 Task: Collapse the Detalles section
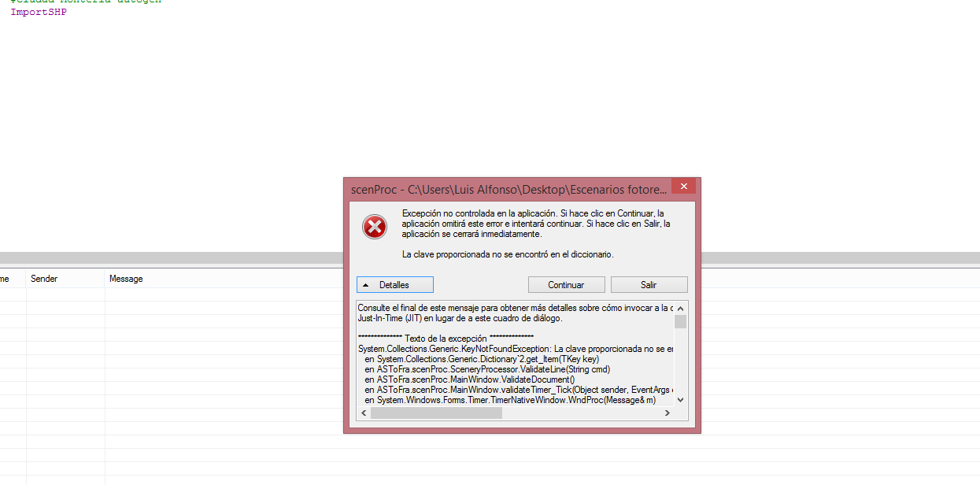pos(394,284)
